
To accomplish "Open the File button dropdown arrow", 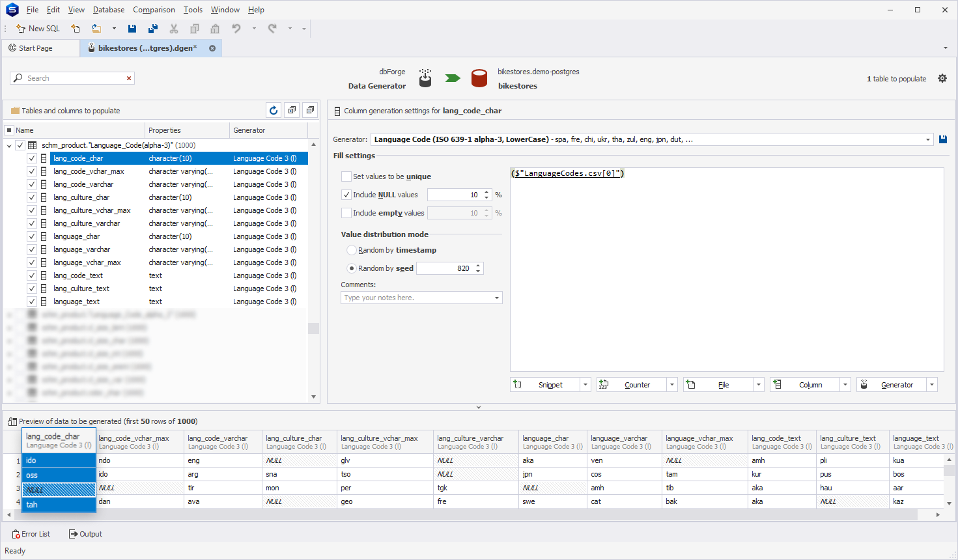I will tap(759, 385).
